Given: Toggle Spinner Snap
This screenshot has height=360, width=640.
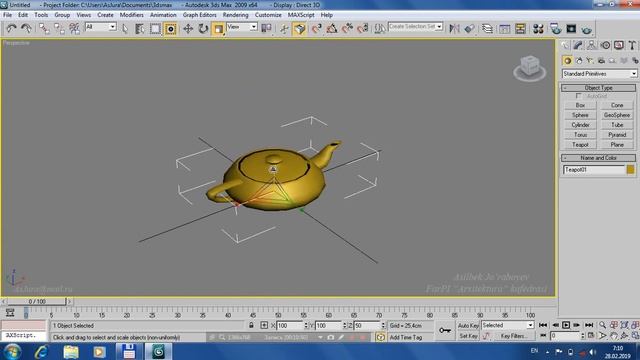Looking at the screenshot, I should click(x=362, y=29).
